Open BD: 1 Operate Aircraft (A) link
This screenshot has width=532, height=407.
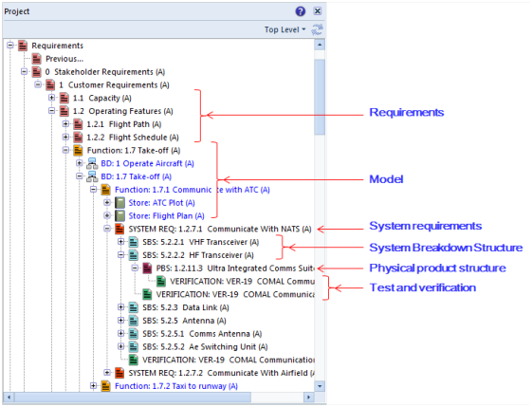(x=147, y=163)
